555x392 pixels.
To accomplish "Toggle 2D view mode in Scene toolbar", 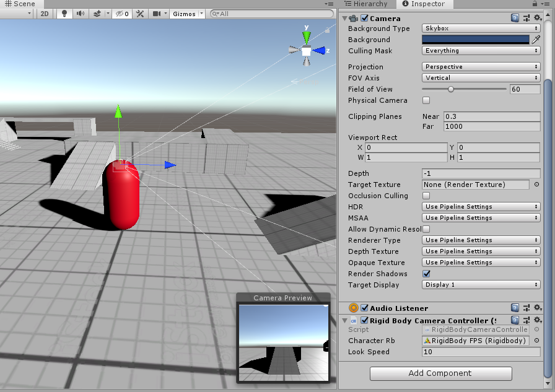I will [44, 14].
